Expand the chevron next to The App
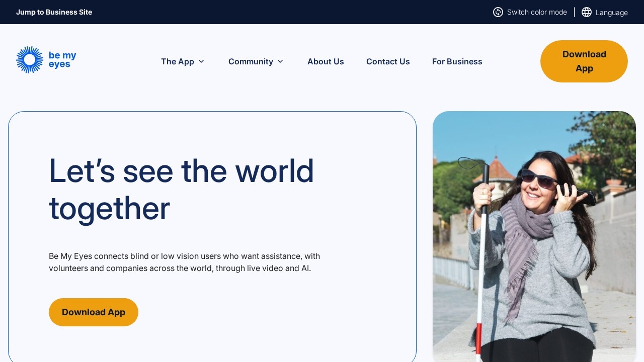The image size is (644, 362). point(201,61)
